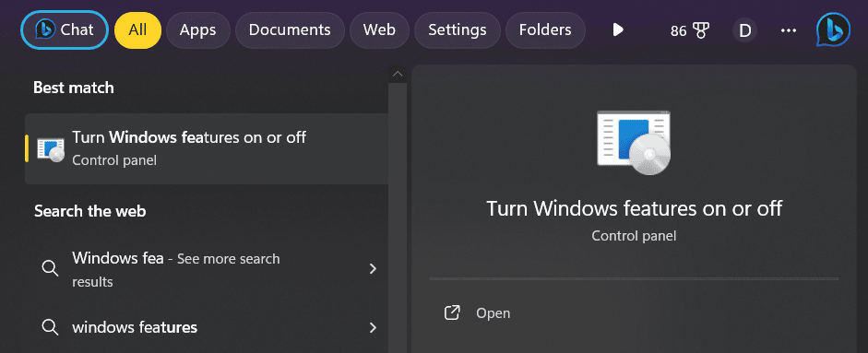Click the search icon beside Windows fea
The height and width of the screenshot is (353, 868).
click(51, 269)
